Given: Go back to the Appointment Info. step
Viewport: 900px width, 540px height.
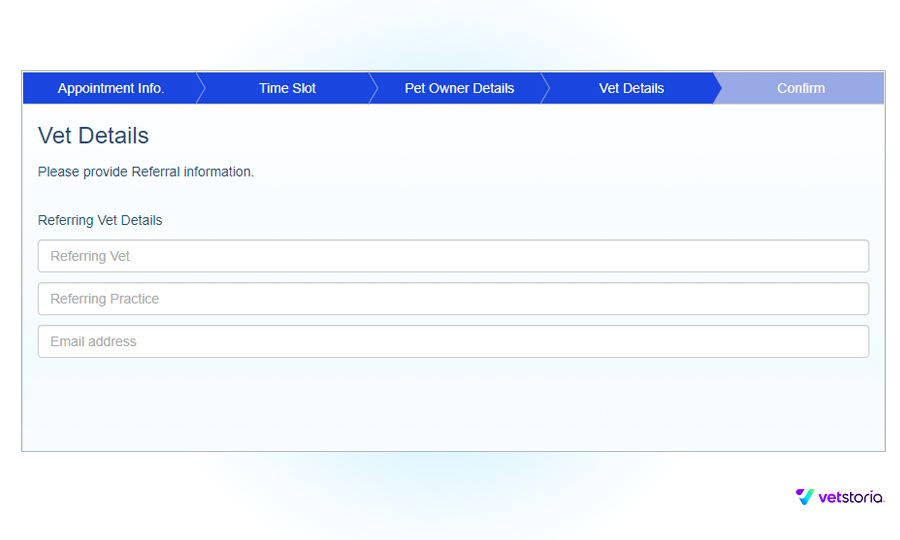Looking at the screenshot, I should click(x=110, y=88).
